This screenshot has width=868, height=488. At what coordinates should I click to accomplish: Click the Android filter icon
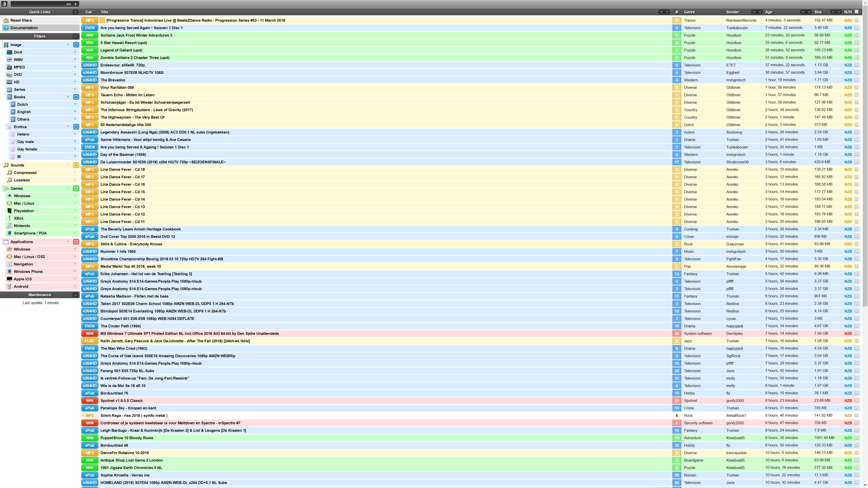[x=9, y=286]
